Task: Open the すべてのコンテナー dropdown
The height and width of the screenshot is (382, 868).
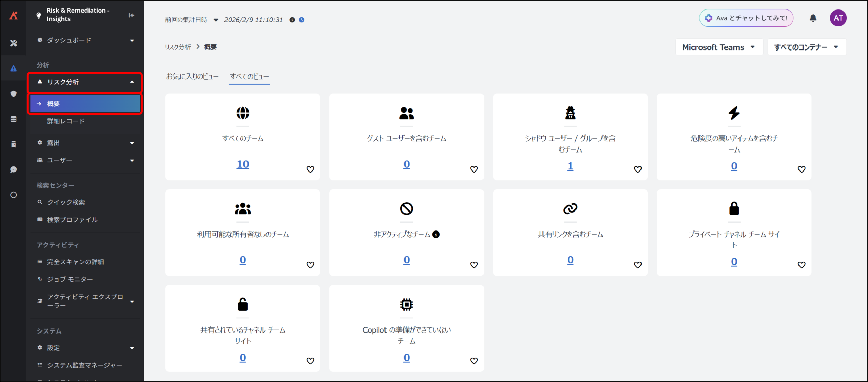Action: coord(806,47)
